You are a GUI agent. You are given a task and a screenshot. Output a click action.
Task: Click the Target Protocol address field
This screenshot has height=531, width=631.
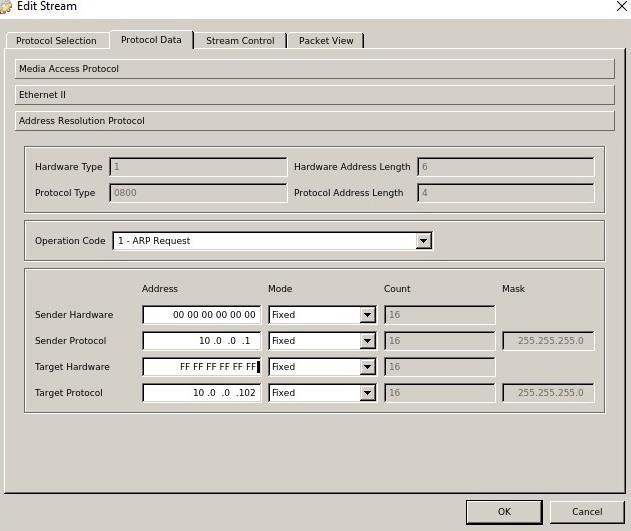(x=202, y=393)
